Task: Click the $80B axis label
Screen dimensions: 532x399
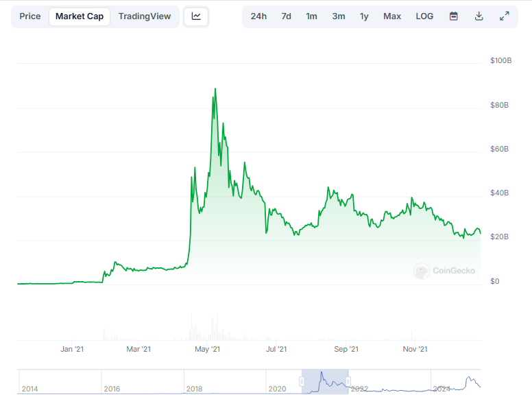Action: tap(499, 105)
